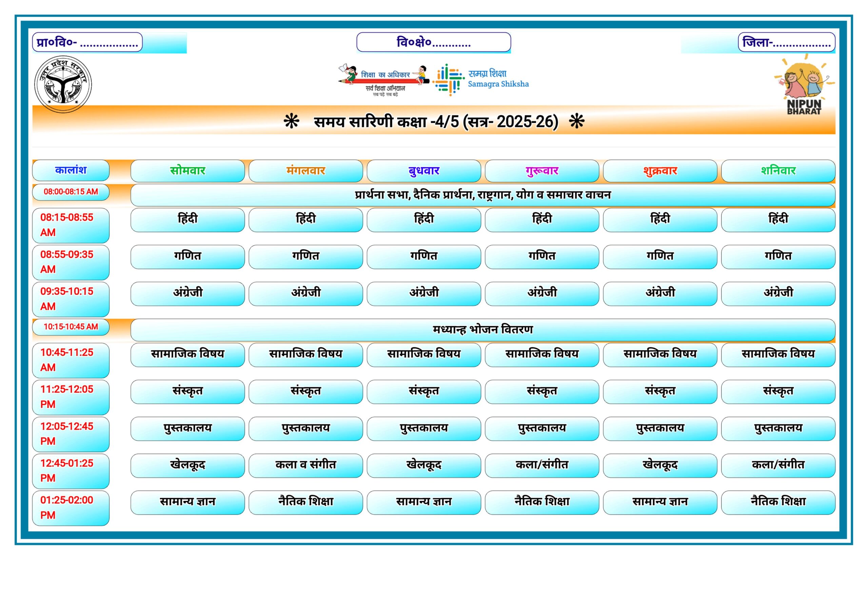Click the नैतिक शिक्षा cell under मंगलवार
This screenshot has width=868, height=614.
pyautogui.click(x=306, y=502)
